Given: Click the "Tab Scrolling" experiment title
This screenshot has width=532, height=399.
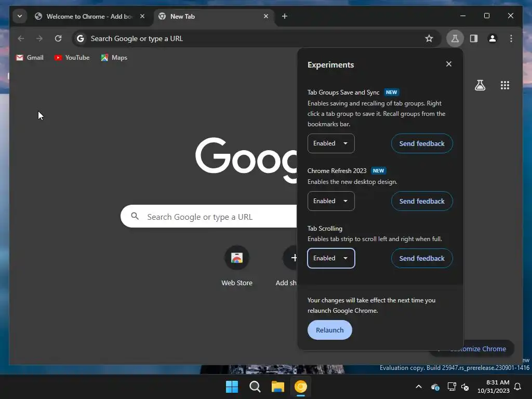Looking at the screenshot, I should point(325,229).
